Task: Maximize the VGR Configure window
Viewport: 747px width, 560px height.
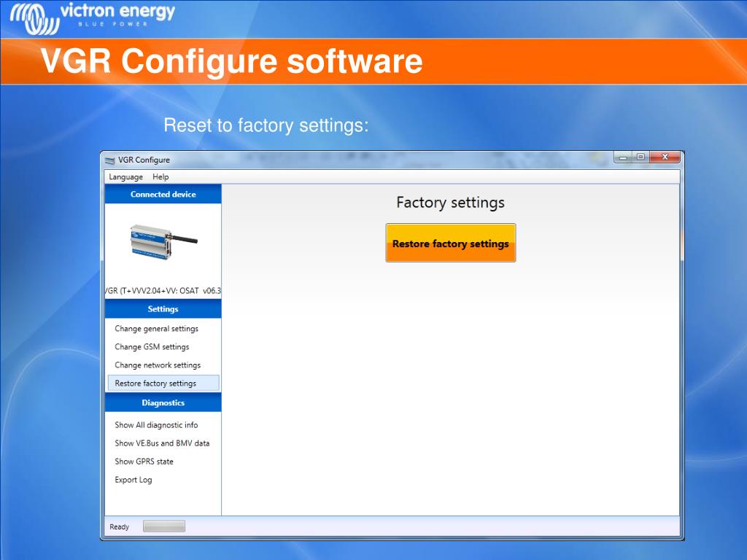Action: click(x=640, y=157)
